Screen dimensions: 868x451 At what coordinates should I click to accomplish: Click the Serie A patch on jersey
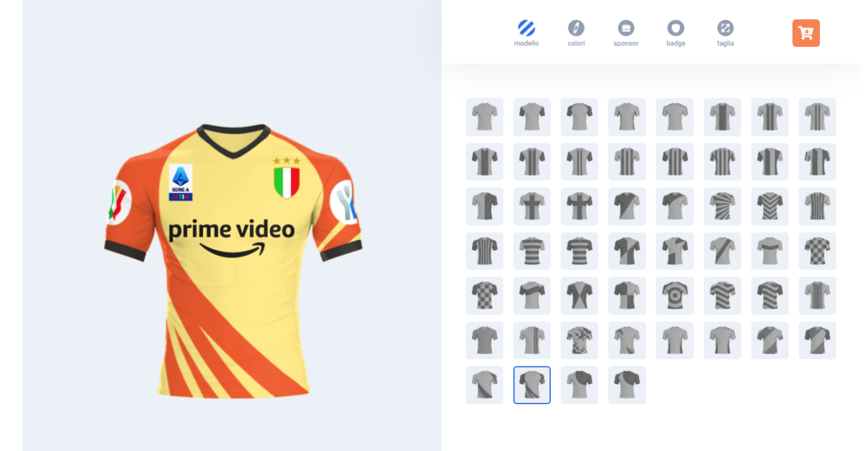tap(180, 182)
